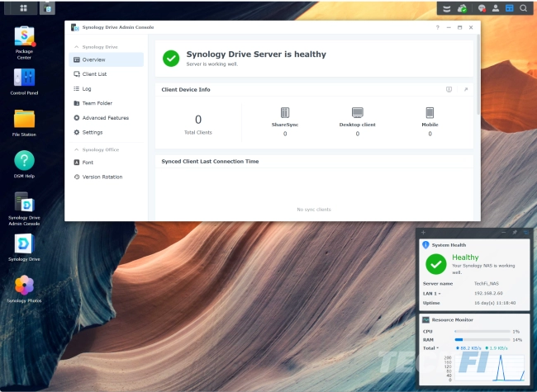The height and width of the screenshot is (392, 537).
Task: Click the Total Clients count 0
Action: [x=198, y=120]
